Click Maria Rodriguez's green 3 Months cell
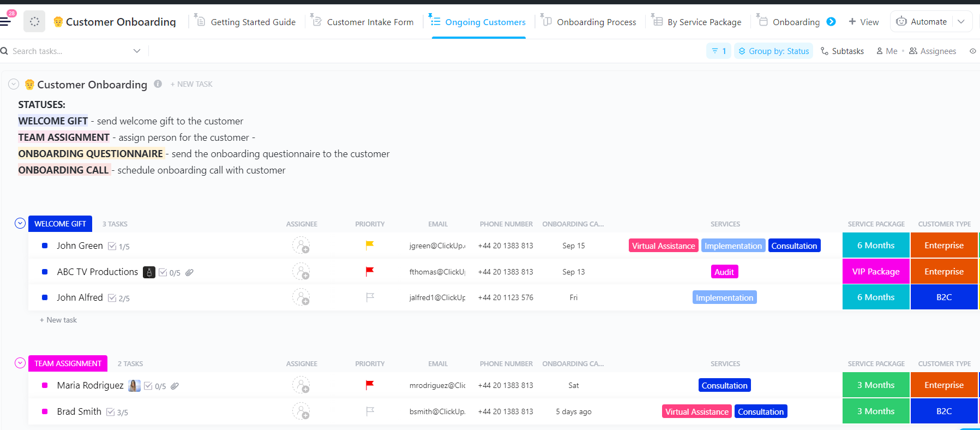The height and width of the screenshot is (430, 980). (x=876, y=385)
